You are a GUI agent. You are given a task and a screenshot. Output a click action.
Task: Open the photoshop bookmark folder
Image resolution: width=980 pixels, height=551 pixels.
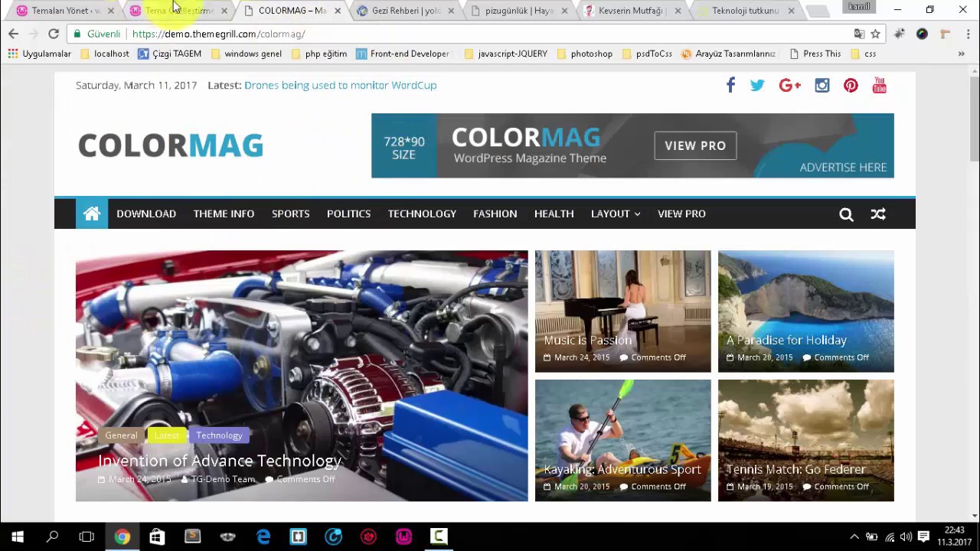585,54
